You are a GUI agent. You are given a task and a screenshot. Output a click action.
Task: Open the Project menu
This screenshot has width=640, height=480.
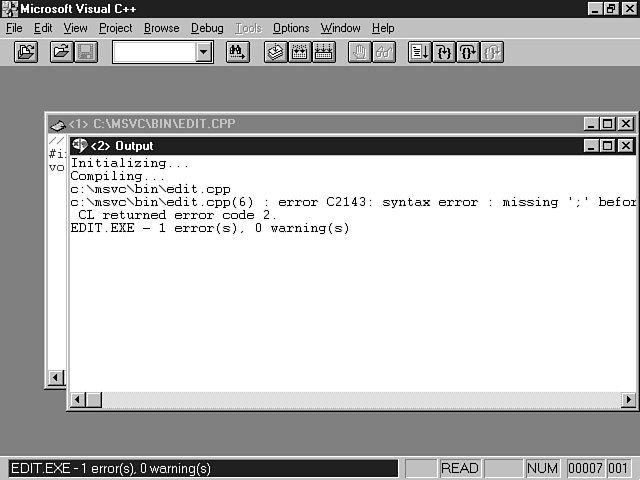115,28
